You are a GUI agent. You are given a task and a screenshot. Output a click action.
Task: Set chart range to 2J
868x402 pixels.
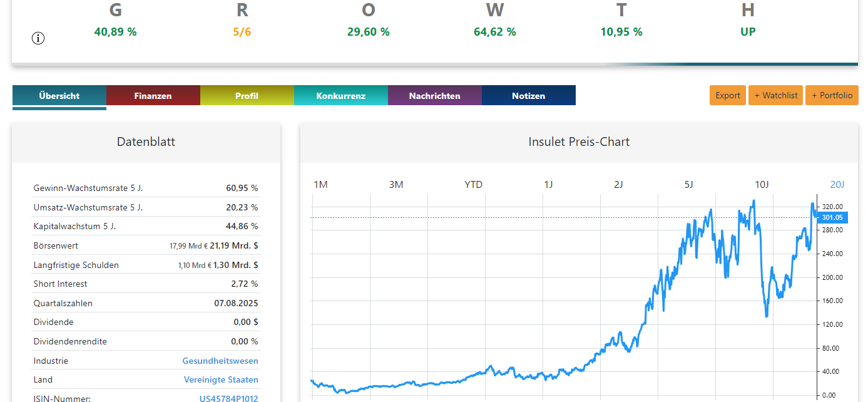click(x=618, y=184)
